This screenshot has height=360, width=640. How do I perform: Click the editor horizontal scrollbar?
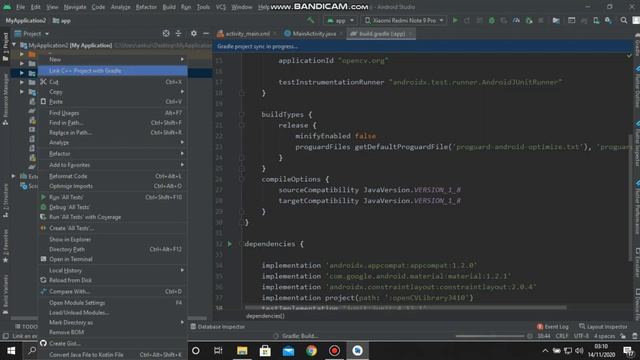(x=405, y=307)
